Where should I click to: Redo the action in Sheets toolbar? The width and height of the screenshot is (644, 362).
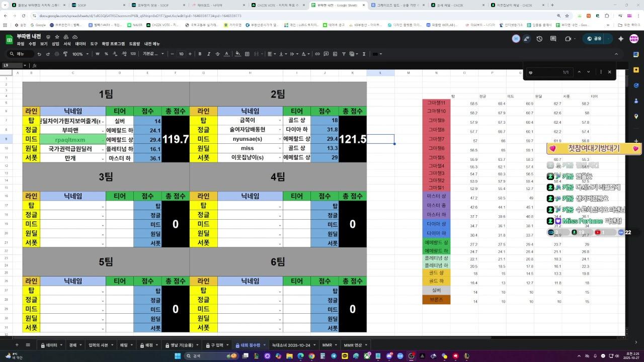(48, 54)
